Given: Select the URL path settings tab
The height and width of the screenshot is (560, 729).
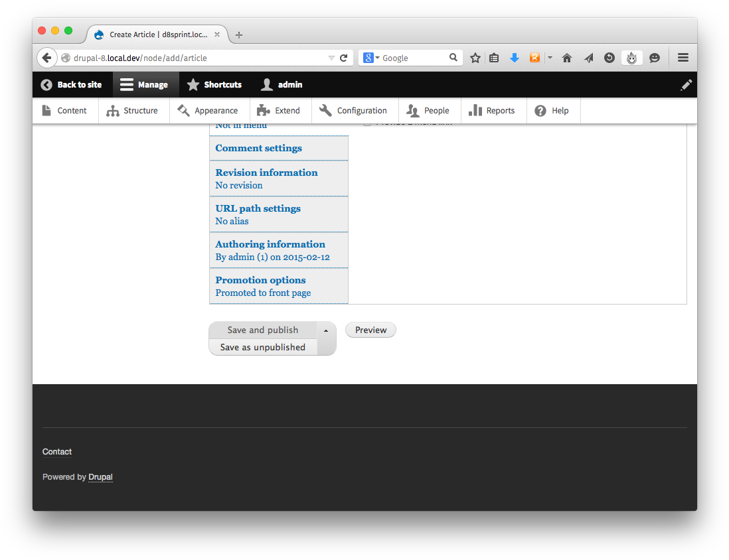Looking at the screenshot, I should click(x=278, y=214).
